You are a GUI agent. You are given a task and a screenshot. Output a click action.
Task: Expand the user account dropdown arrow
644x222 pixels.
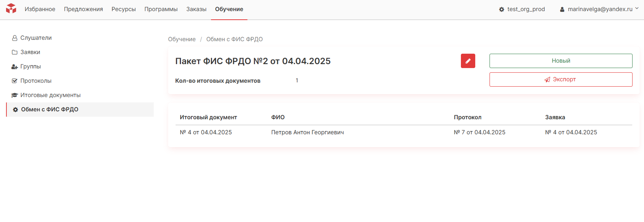click(x=637, y=8)
